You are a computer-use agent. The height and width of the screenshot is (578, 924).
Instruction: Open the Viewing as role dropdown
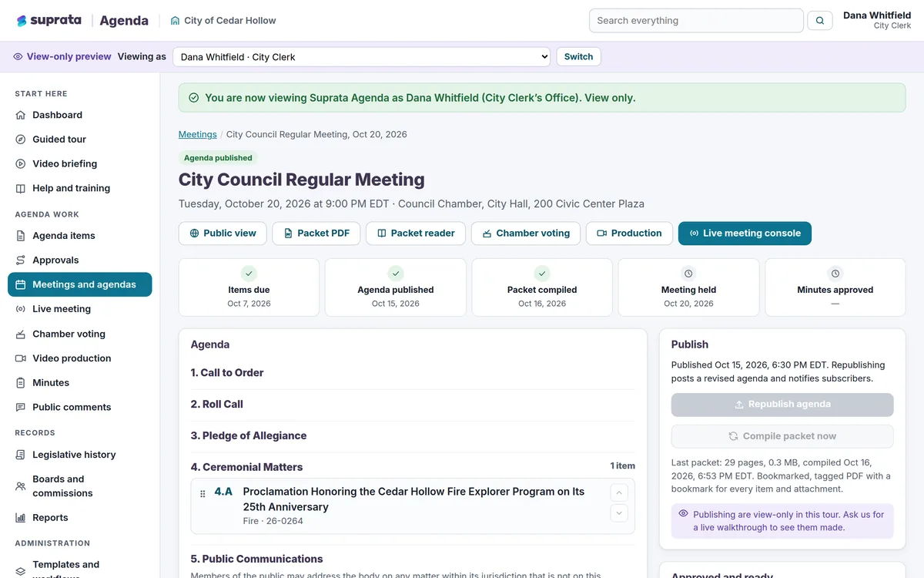pos(362,57)
